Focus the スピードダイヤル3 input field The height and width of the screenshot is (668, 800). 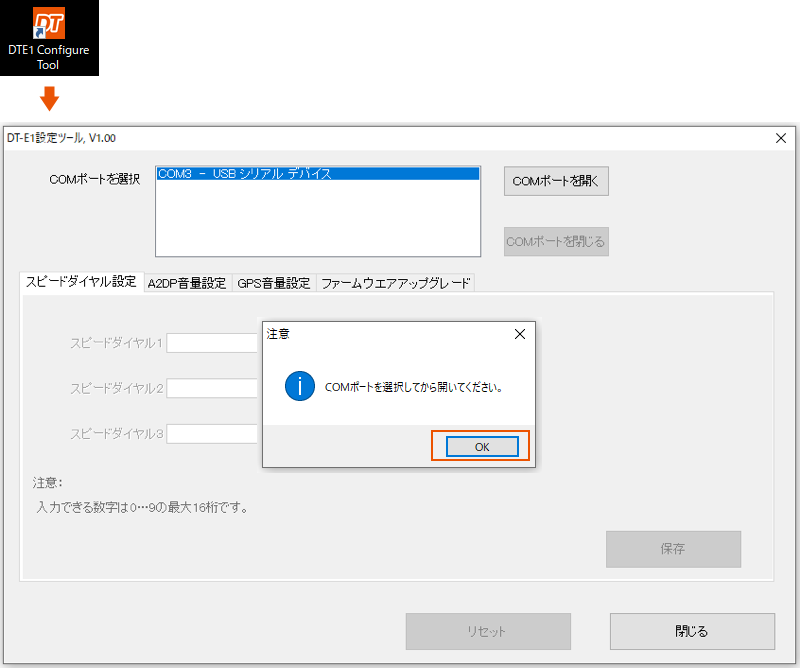(x=212, y=434)
